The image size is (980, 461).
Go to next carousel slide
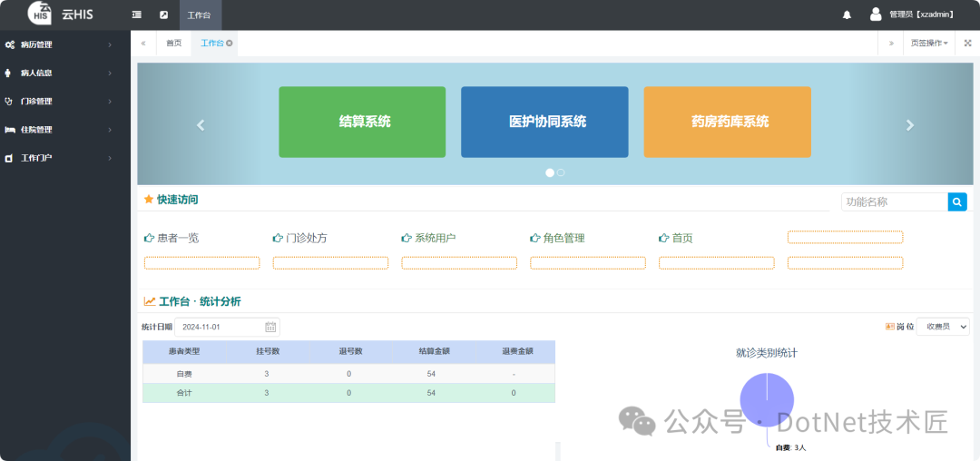pos(910,125)
